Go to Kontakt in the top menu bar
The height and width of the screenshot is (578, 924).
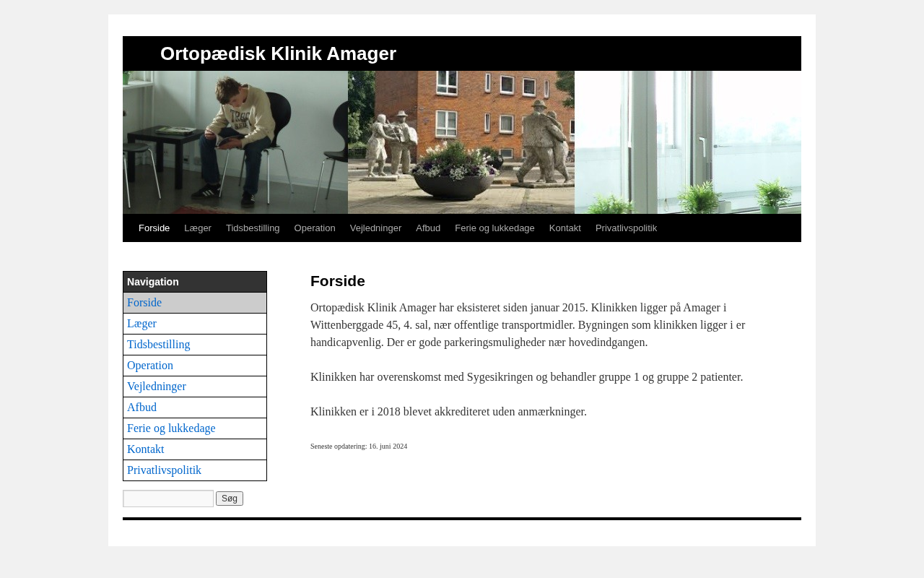pos(565,228)
